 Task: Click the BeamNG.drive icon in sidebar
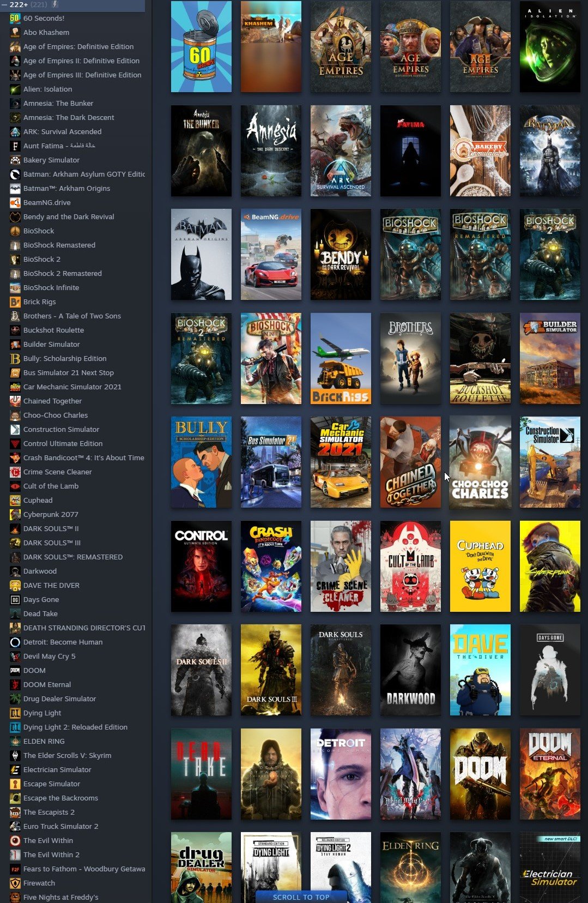tap(15, 202)
